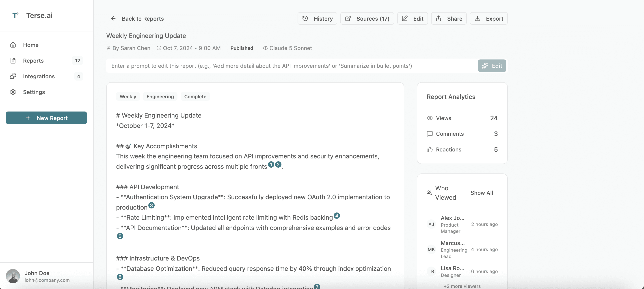
Task: Share this report
Action: click(x=449, y=19)
